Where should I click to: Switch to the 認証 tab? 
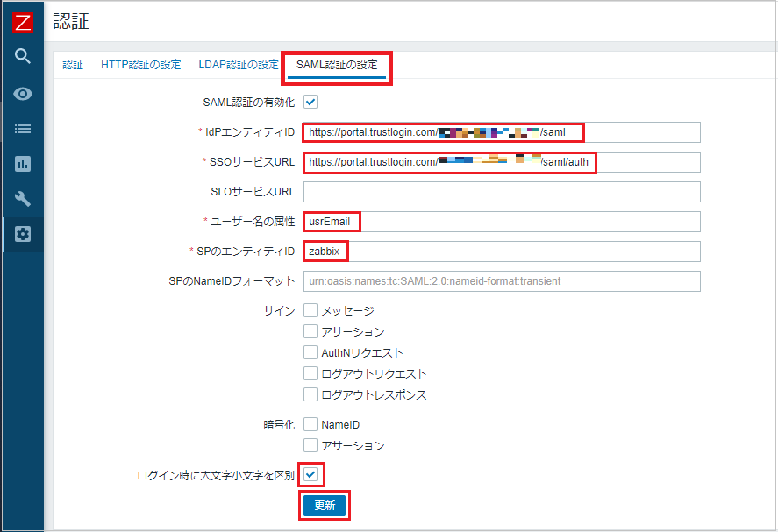(x=73, y=65)
